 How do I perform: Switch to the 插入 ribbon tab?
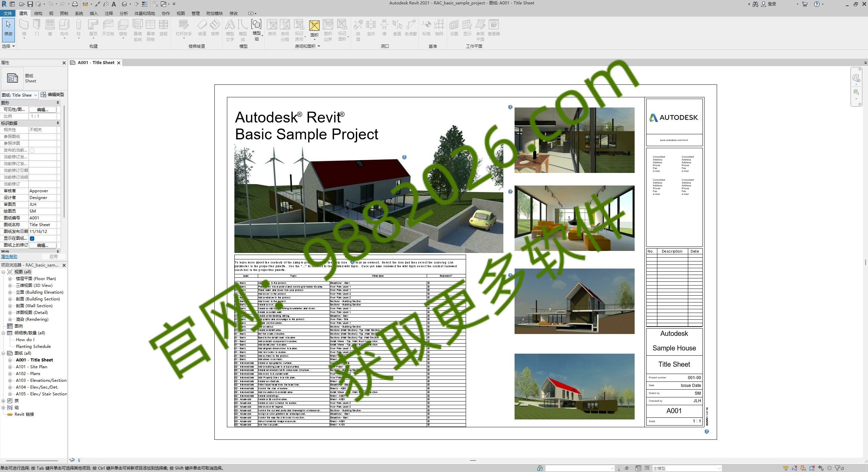pos(94,13)
